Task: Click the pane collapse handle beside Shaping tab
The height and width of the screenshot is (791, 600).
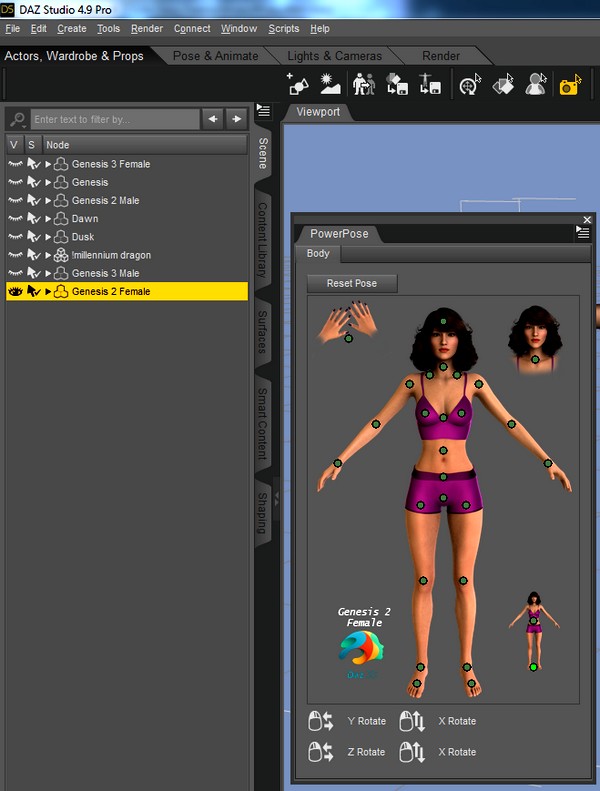Action: point(277,499)
